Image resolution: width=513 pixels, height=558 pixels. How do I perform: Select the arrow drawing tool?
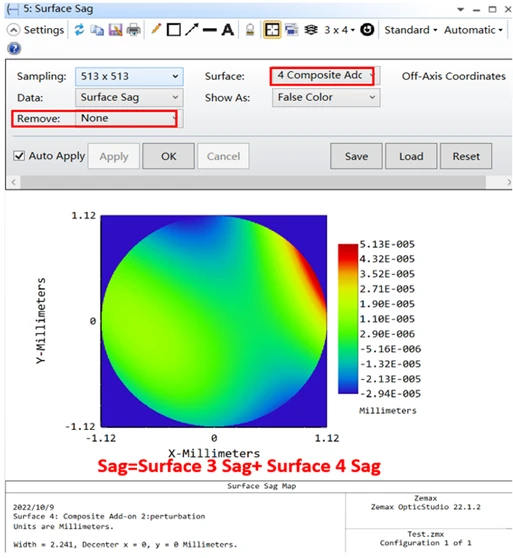point(192,30)
